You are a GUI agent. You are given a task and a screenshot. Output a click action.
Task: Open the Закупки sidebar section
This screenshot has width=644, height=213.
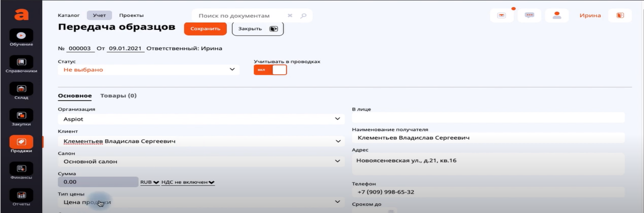[x=21, y=116]
